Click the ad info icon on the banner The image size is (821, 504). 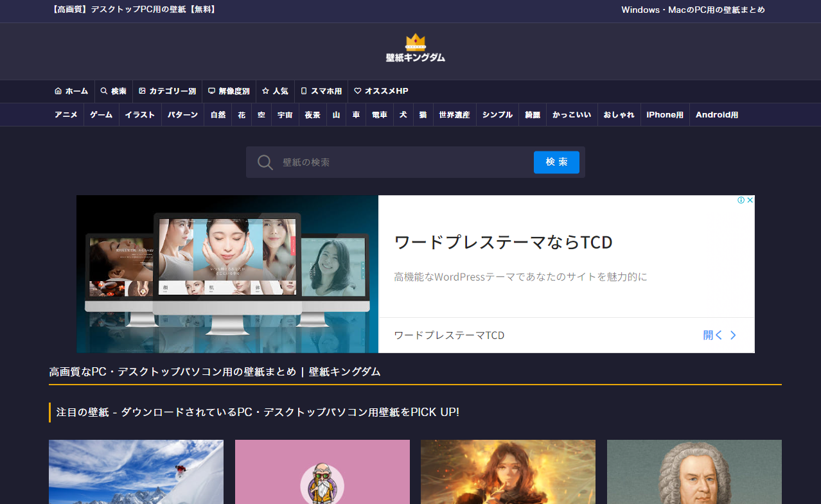click(741, 200)
